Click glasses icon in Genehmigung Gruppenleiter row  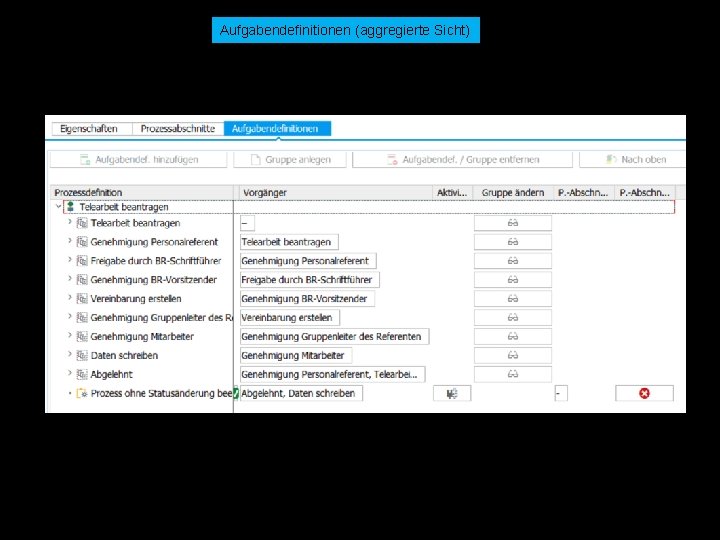pyautogui.click(x=513, y=317)
